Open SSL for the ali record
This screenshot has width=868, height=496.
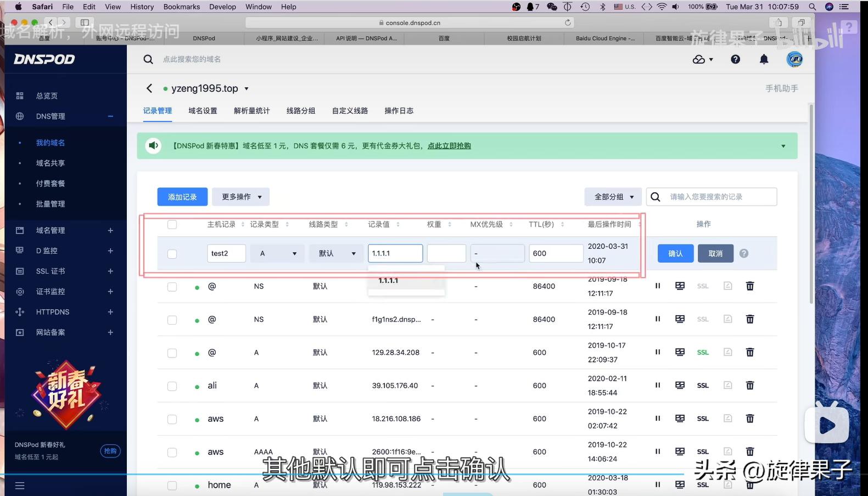pos(703,386)
